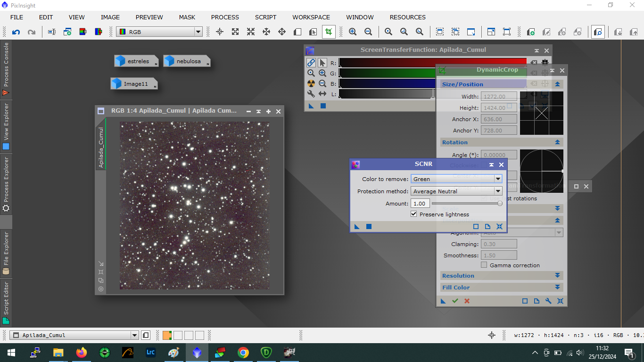
Task: Open the Process Console side tab
Action: (6, 69)
